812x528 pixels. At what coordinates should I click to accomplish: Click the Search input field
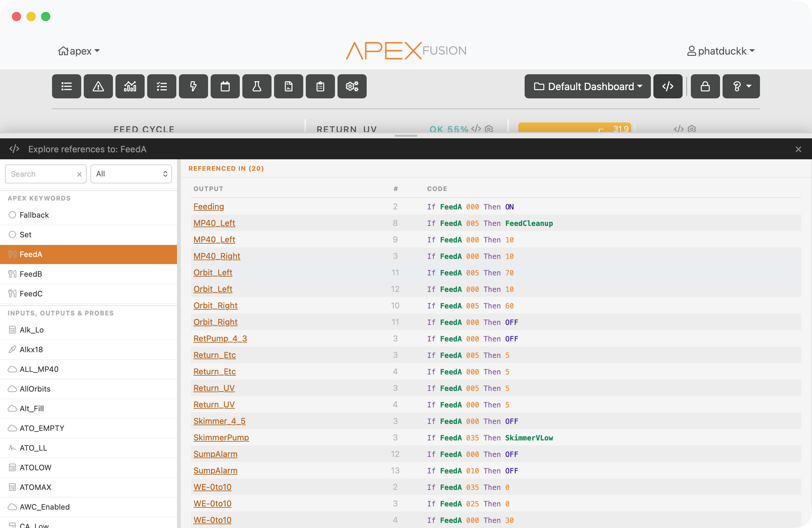(x=46, y=174)
